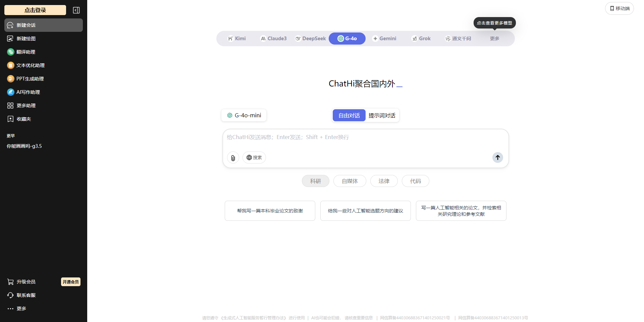This screenshot has width=644, height=322.
Task: Click the orange 文本优化助理 icon
Action: [10, 65]
